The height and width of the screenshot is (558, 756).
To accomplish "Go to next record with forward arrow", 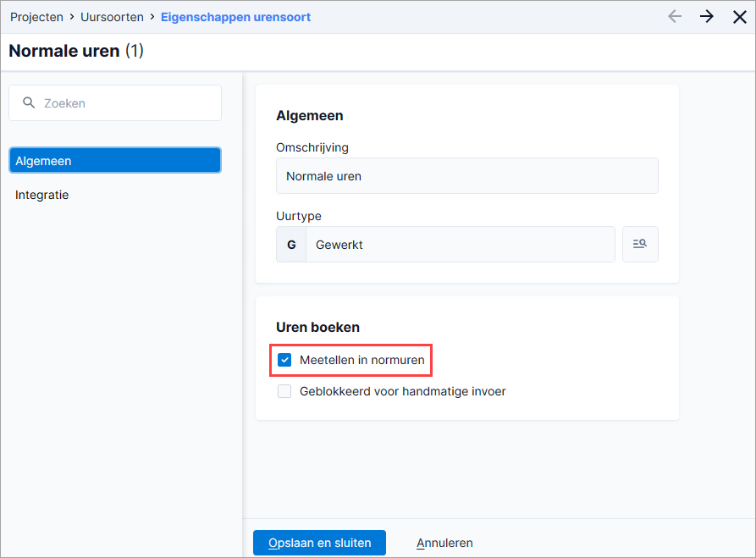I will tap(707, 17).
